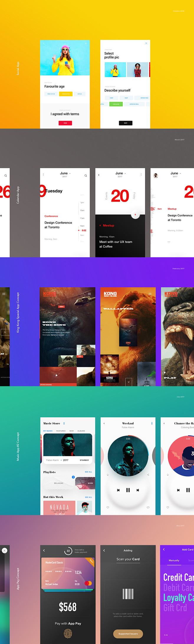Share the track on Weeknd player

[x=148, y=475]
